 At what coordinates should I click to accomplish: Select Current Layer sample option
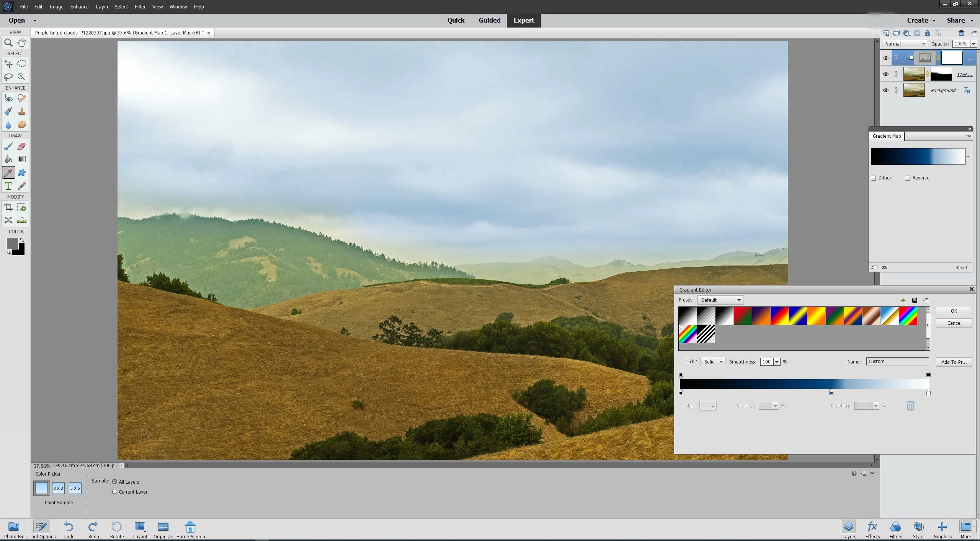tap(114, 492)
